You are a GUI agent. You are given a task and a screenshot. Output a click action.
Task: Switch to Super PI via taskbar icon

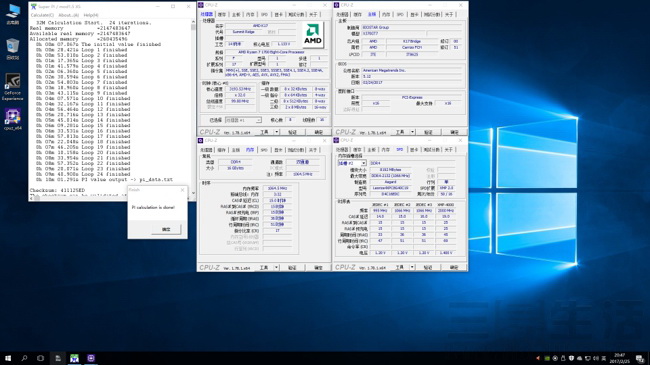pos(74,358)
